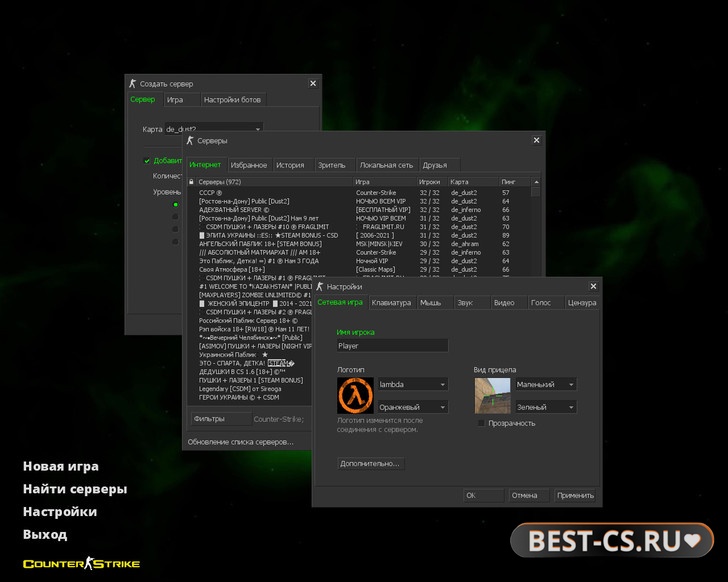Select Украинский Паблик server row
This screenshot has width=728, height=582.
click(x=250, y=355)
